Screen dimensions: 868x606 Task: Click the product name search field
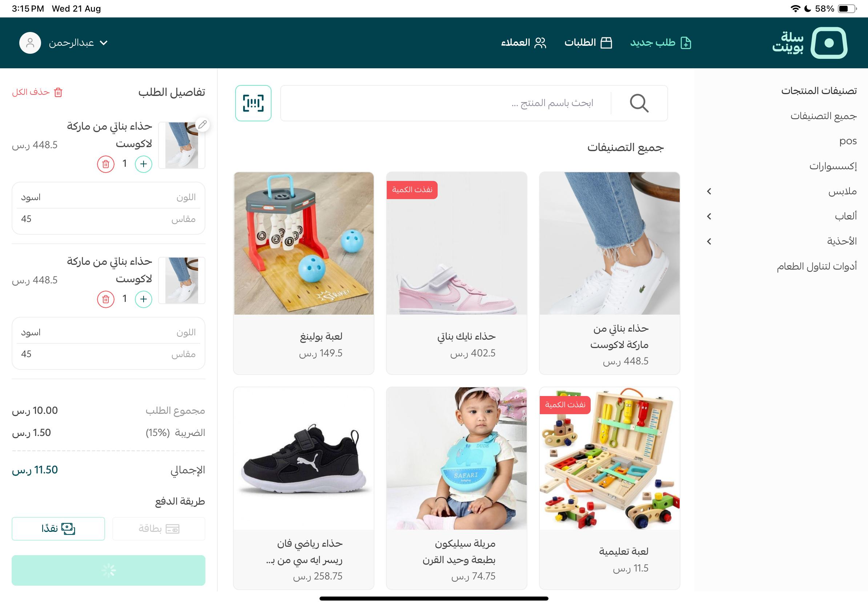pos(445,103)
